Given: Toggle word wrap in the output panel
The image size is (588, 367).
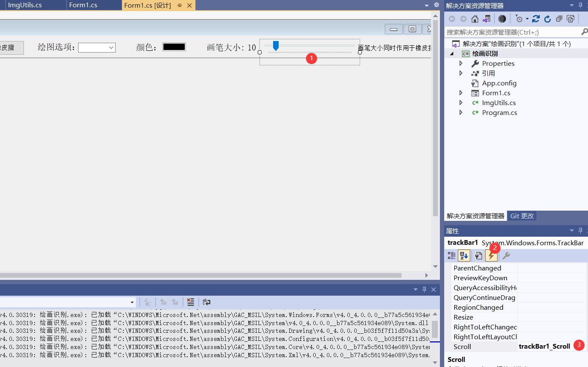Looking at the screenshot, I should 207,302.
